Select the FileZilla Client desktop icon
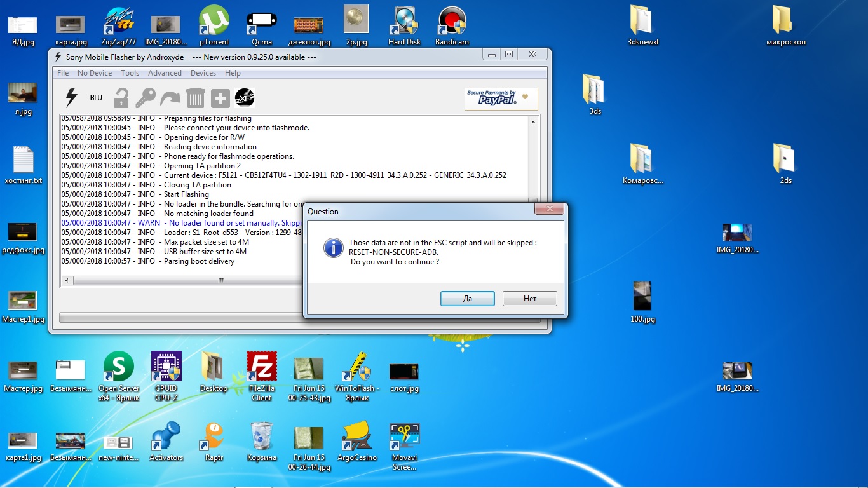The height and width of the screenshot is (488, 868). coord(261,376)
